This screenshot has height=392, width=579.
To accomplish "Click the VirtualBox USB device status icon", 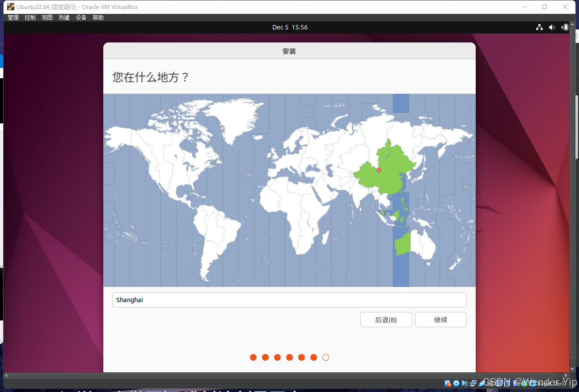I will coord(482,384).
